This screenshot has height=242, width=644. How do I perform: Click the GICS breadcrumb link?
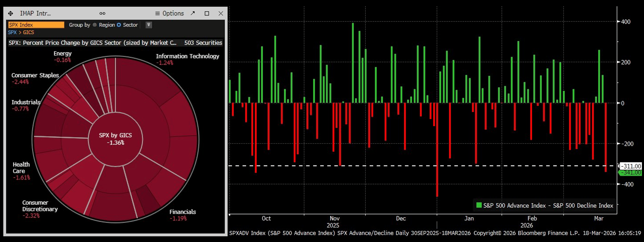tap(28, 33)
